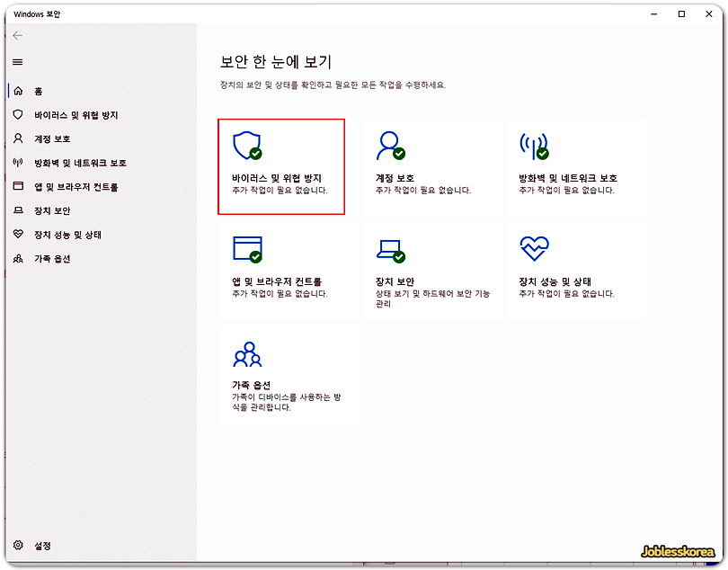Click the large laptop device security icon
This screenshot has height=570, width=728.
click(390, 251)
